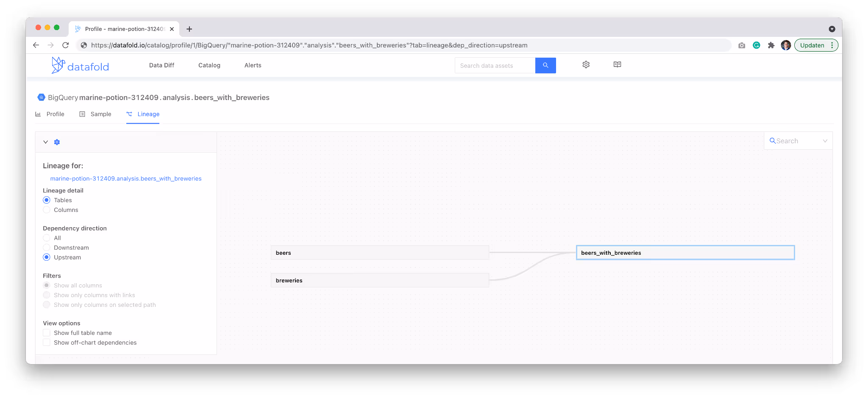Select All dependency direction

pyautogui.click(x=47, y=238)
